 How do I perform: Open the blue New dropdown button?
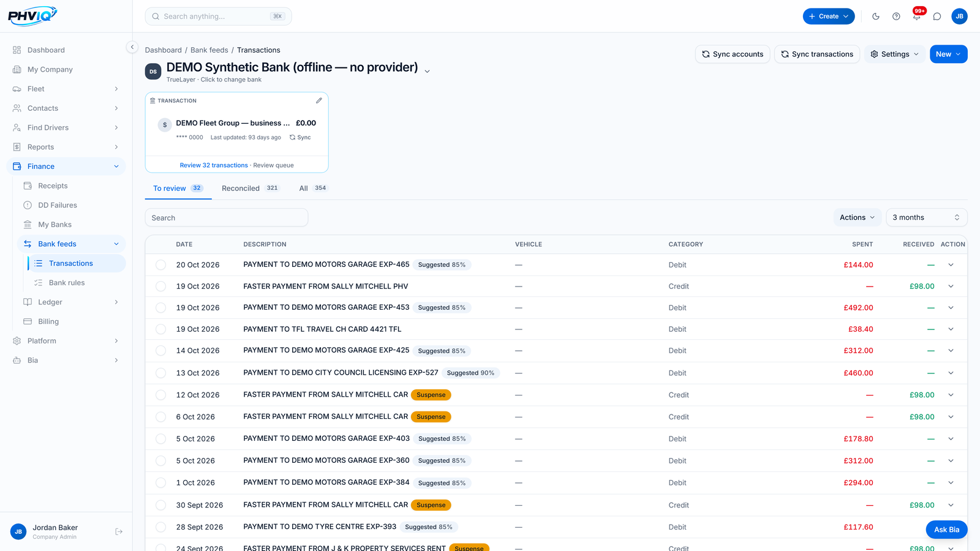click(948, 54)
